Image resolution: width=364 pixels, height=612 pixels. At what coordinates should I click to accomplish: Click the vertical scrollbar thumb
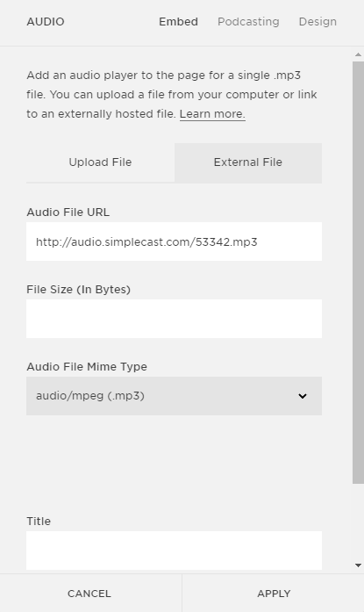coord(358,272)
